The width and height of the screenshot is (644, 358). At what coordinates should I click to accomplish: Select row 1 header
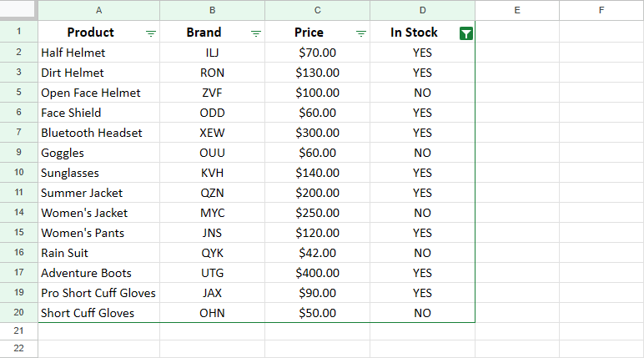pos(18,33)
